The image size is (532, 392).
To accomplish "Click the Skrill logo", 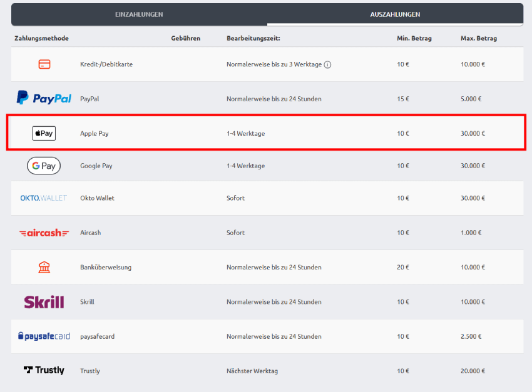I will (x=44, y=302).
